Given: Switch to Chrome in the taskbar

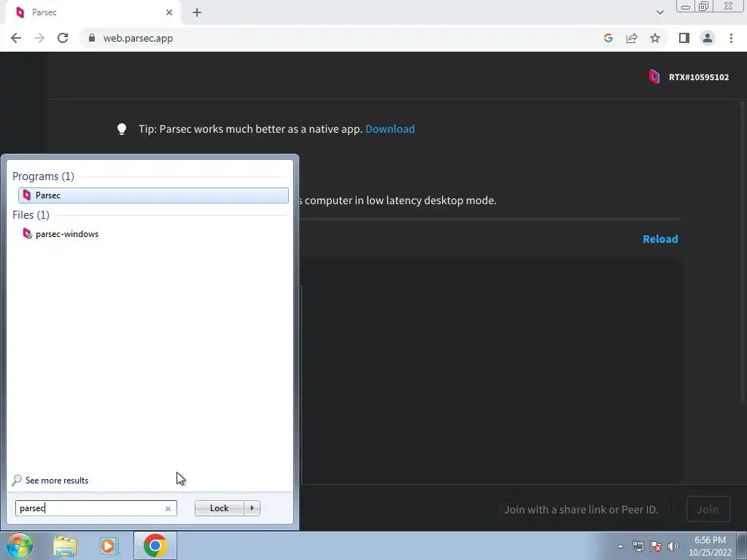Looking at the screenshot, I should 155,545.
